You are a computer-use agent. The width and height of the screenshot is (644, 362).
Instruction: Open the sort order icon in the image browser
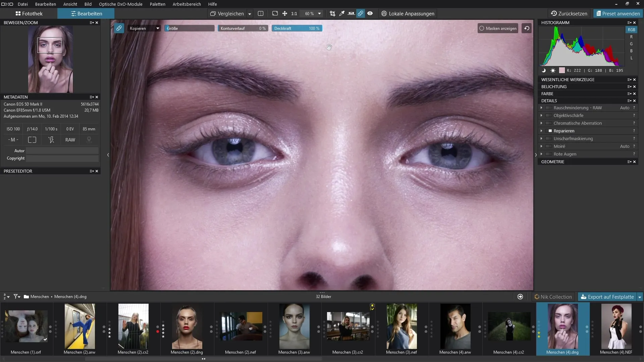[x=6, y=297]
